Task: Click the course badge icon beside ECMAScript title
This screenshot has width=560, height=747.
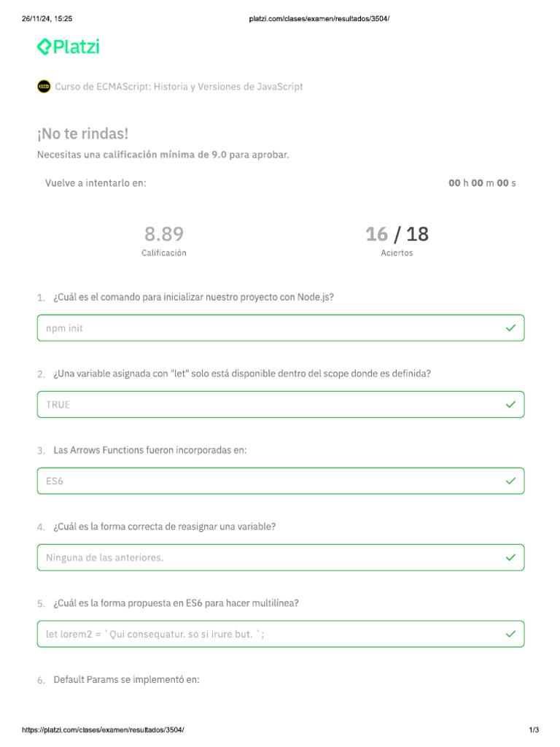Action: click(x=44, y=86)
